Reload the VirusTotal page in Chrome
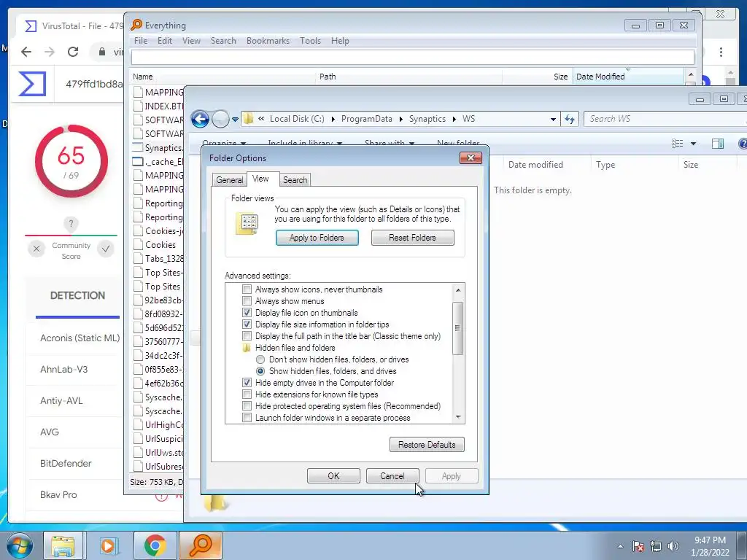Screen dimensions: 747x560 click(73, 52)
